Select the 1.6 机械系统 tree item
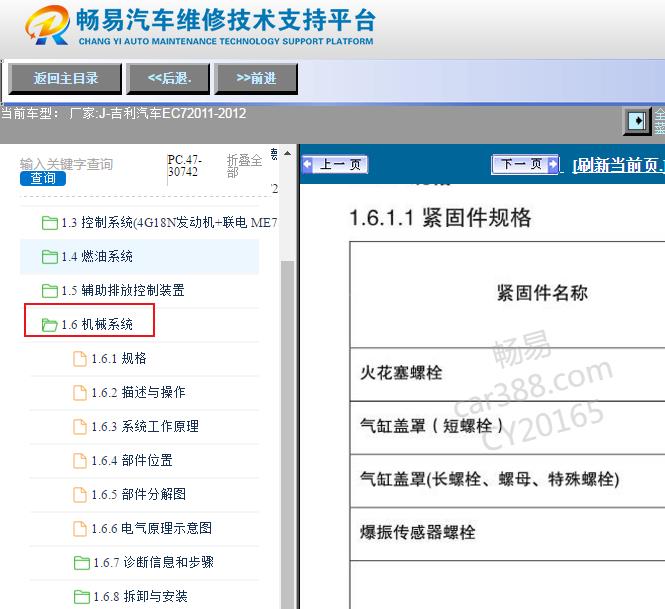Viewport: 665px width, 609px height. coord(97,324)
